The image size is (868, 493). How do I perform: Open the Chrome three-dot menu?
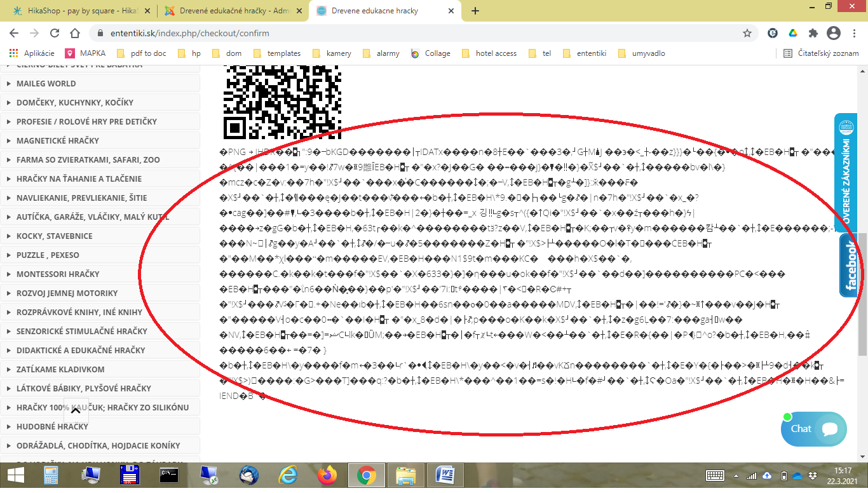click(x=853, y=33)
